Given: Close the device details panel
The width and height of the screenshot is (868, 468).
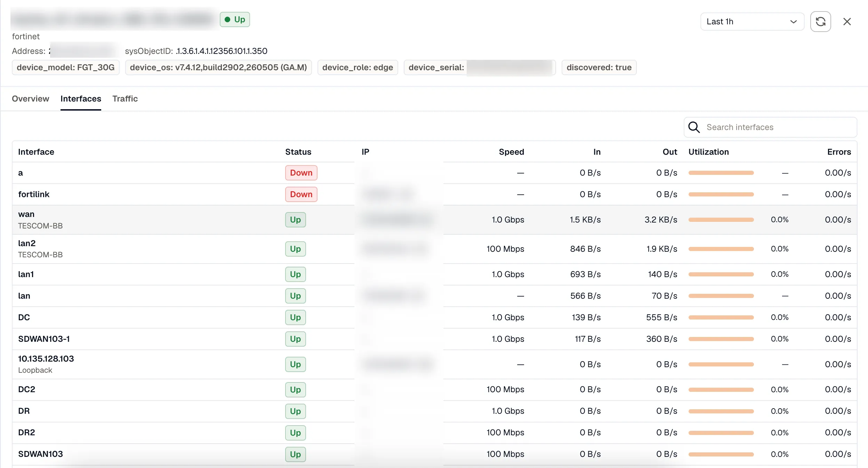Looking at the screenshot, I should [x=847, y=22].
